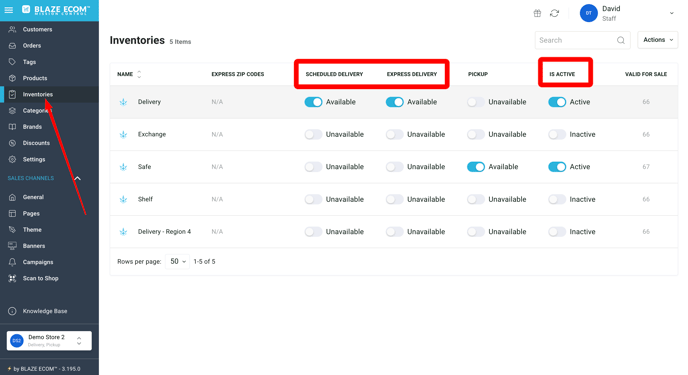688x375 pixels.
Task: Open rows per page 50 dropdown
Action: [x=177, y=262]
